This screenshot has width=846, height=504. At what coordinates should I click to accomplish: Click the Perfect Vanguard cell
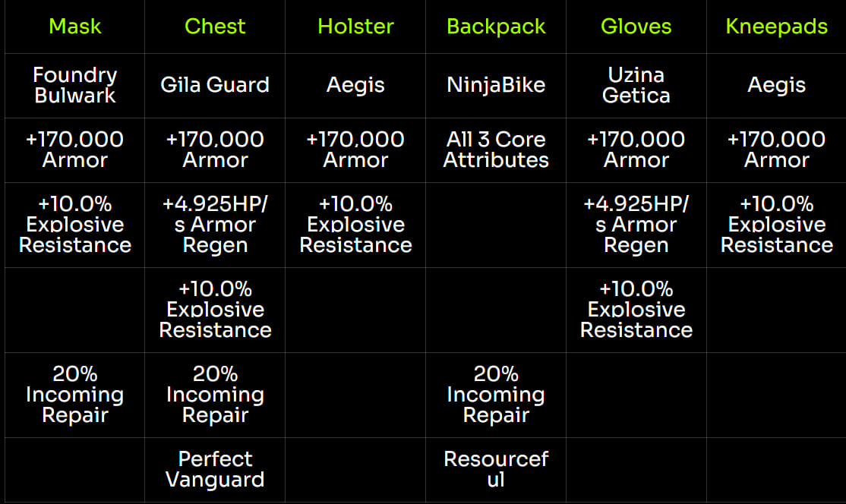tap(215, 469)
